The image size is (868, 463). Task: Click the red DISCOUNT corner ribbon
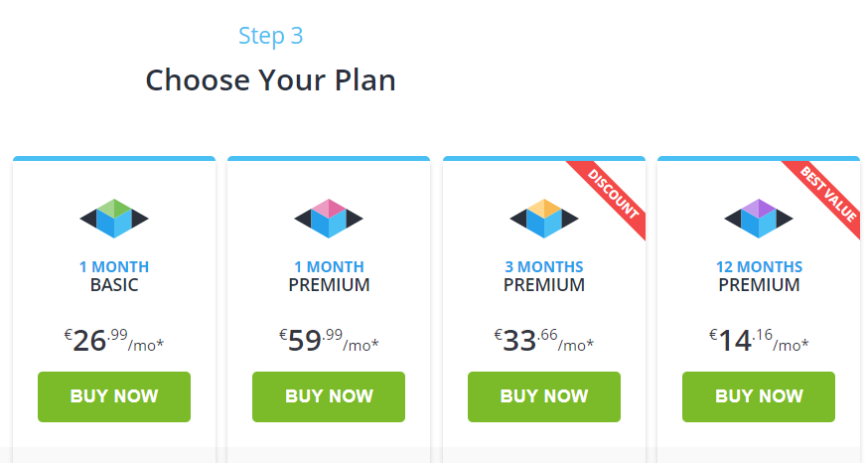click(x=614, y=193)
